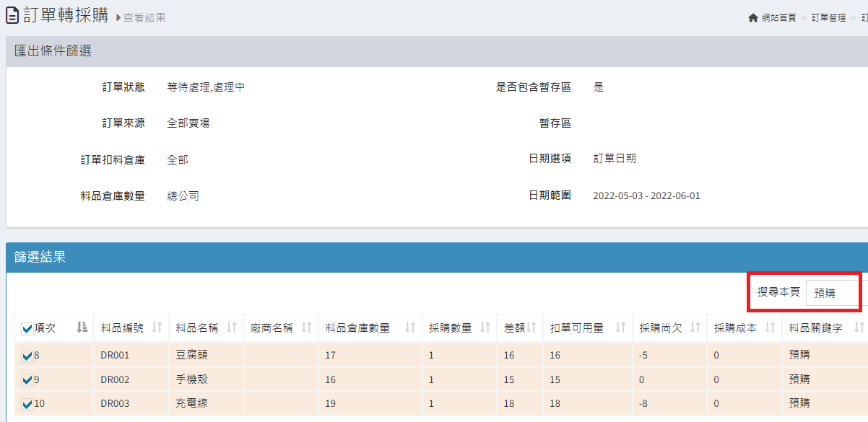Click the sort arrows beside 扣單可用量
The width and height of the screenshot is (868, 422).
coord(620,328)
